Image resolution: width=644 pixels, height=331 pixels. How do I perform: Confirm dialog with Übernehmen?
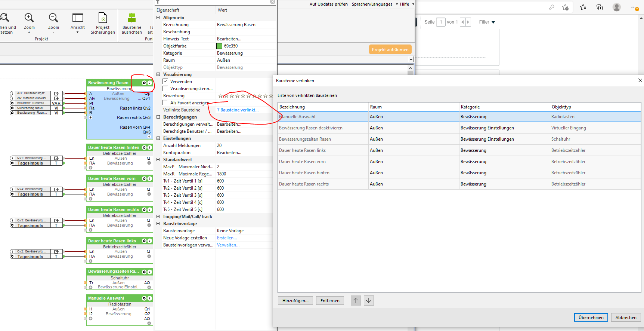(591, 318)
